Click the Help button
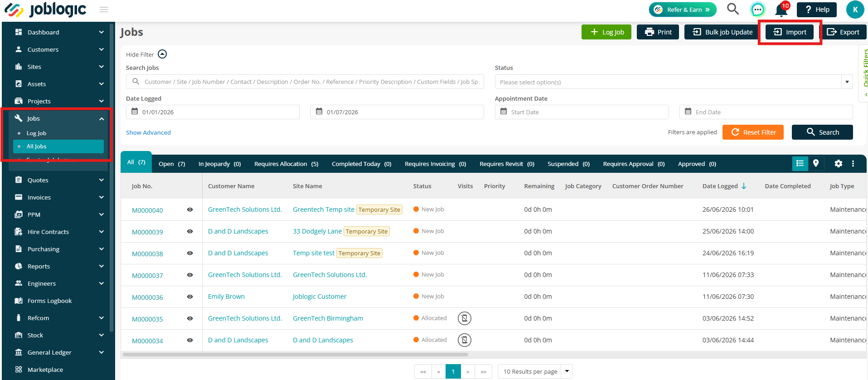Viewport: 868px width, 380px height. (817, 10)
